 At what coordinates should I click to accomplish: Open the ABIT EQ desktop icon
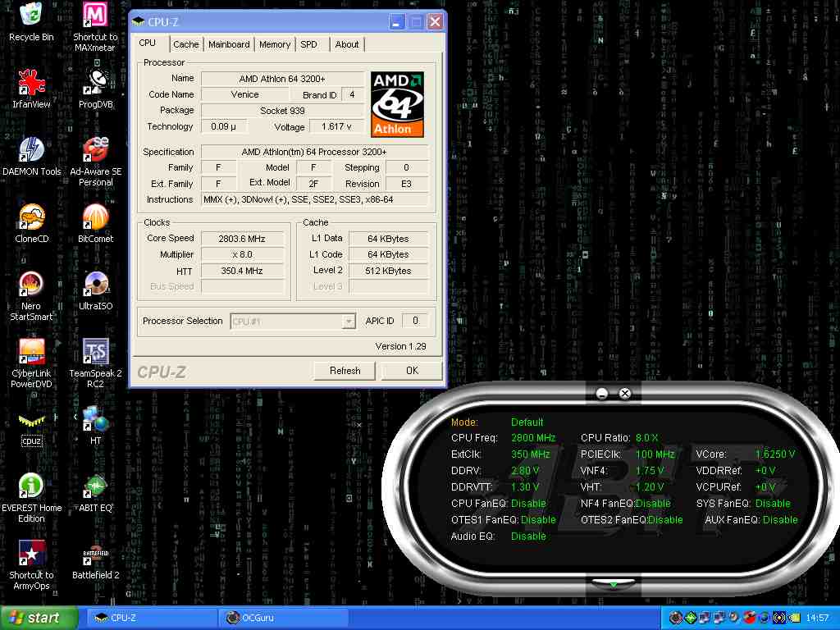(x=95, y=486)
